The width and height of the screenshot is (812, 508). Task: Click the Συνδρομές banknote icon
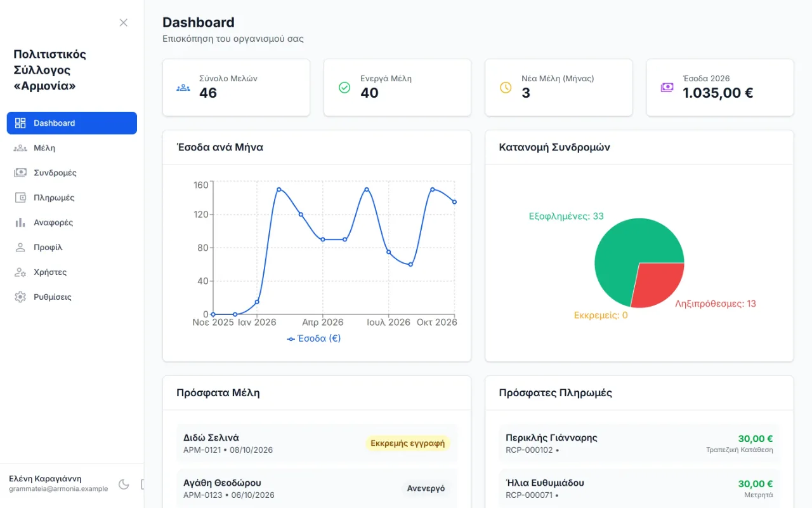point(20,173)
